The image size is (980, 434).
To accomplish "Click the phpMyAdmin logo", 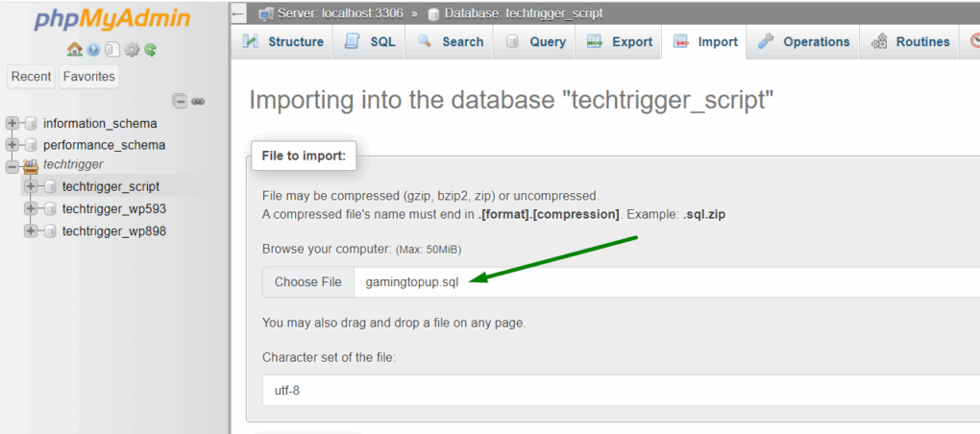I will tap(111, 20).
